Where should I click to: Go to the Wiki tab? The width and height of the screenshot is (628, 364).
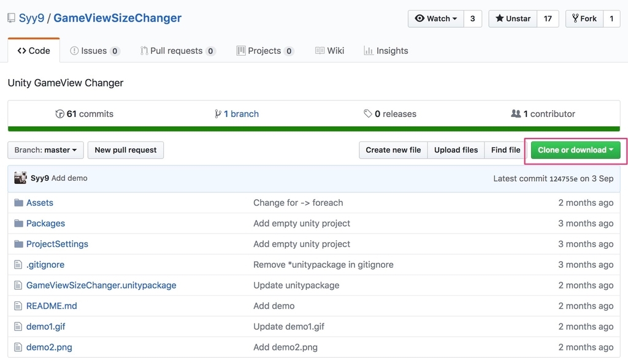click(x=329, y=51)
